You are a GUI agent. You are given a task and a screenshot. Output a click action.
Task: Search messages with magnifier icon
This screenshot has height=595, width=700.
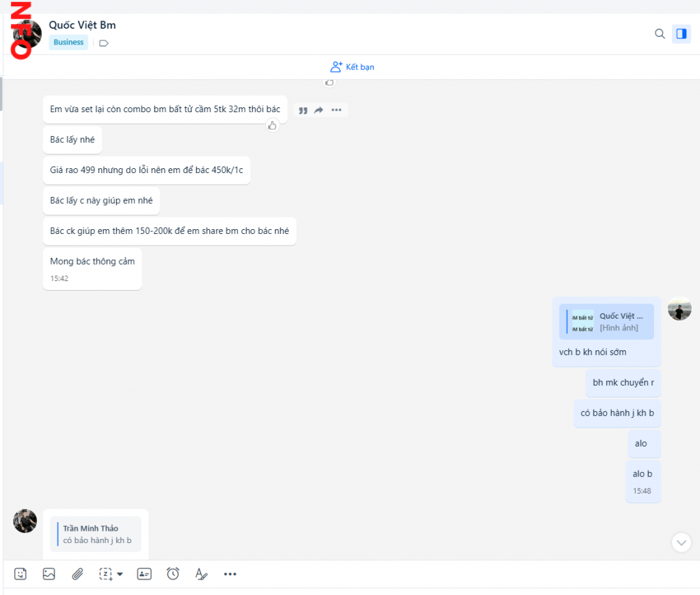(x=660, y=34)
